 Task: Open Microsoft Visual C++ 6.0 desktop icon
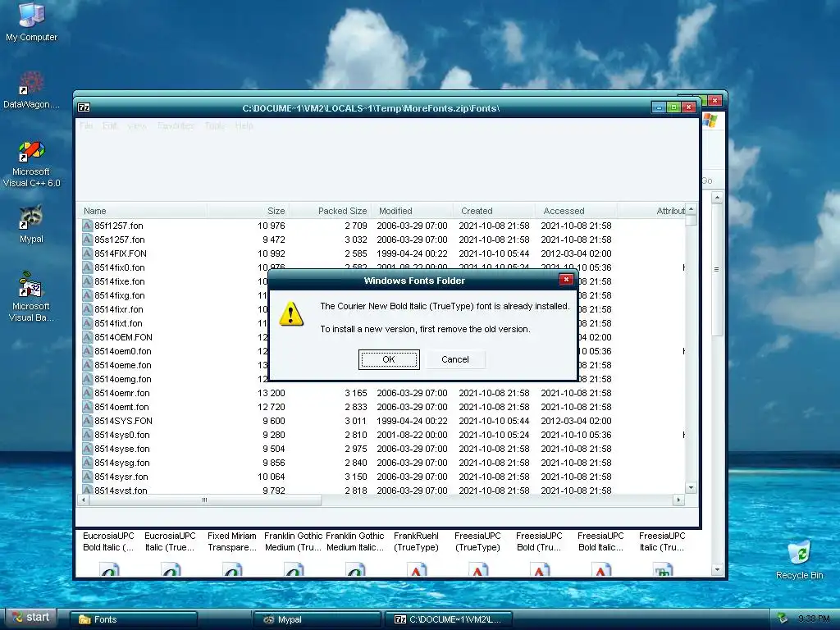(31, 164)
